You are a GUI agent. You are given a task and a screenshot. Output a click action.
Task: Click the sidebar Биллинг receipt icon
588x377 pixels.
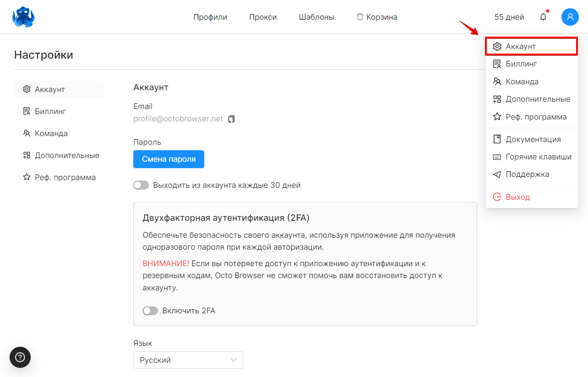(27, 111)
